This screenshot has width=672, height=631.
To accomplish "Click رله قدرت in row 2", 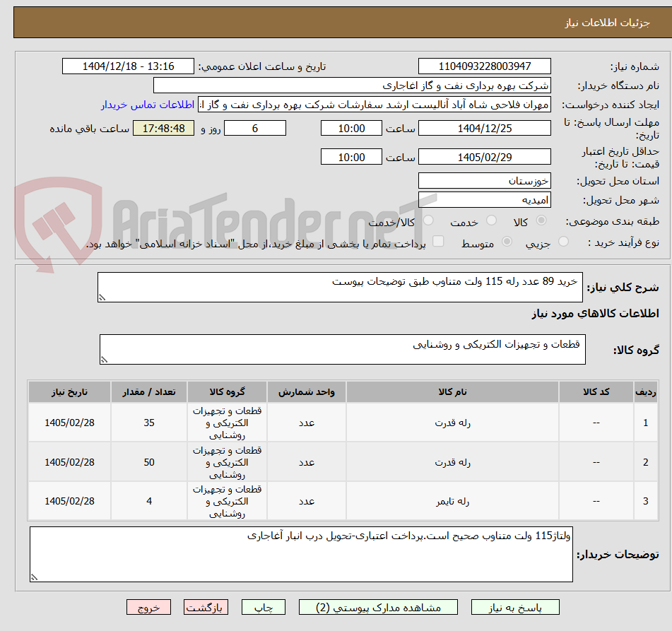I will (x=452, y=462).
